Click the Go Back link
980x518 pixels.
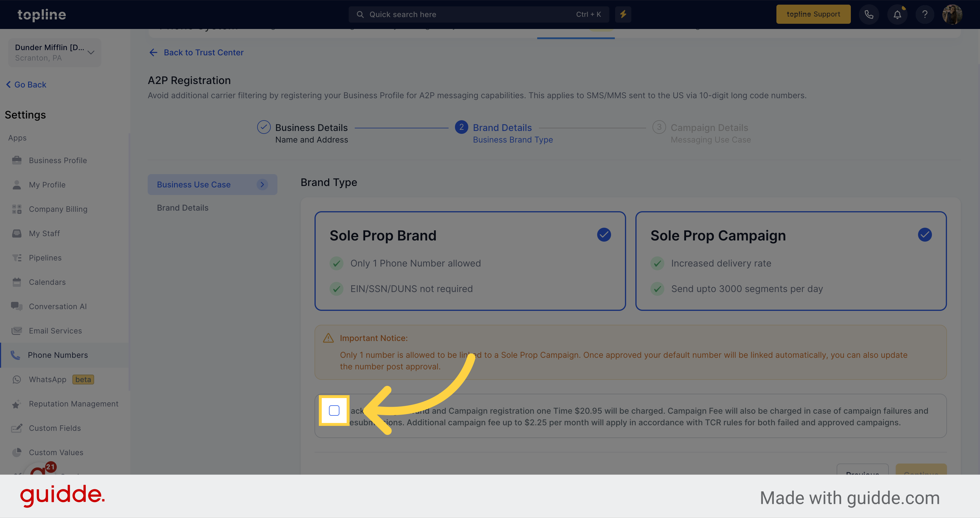(x=26, y=85)
